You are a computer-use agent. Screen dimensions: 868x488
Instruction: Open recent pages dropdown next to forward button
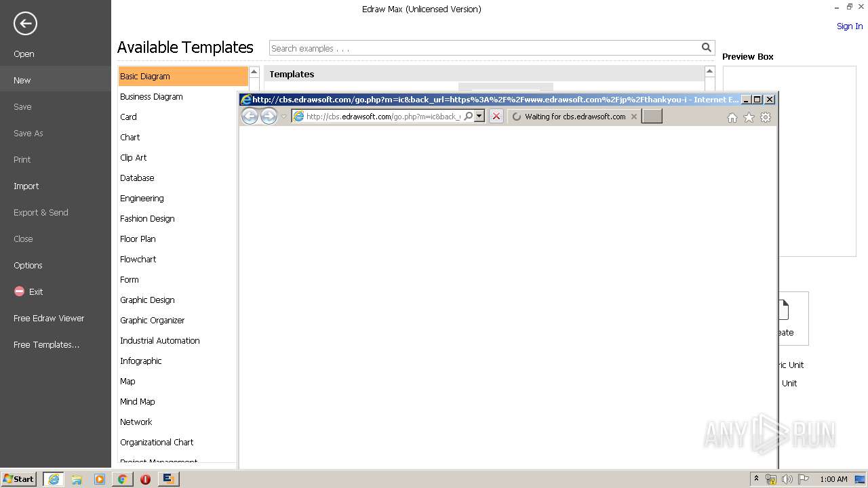(x=284, y=117)
